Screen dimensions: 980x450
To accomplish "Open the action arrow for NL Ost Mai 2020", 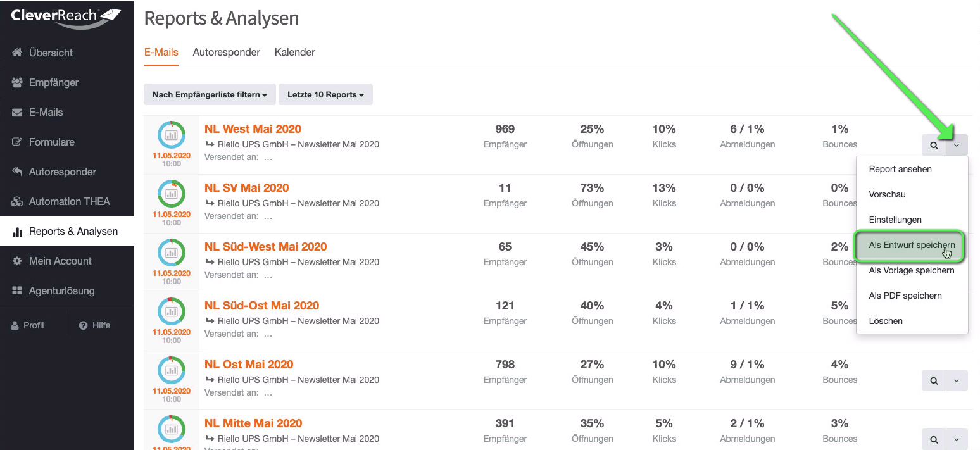I will pyautogui.click(x=957, y=380).
